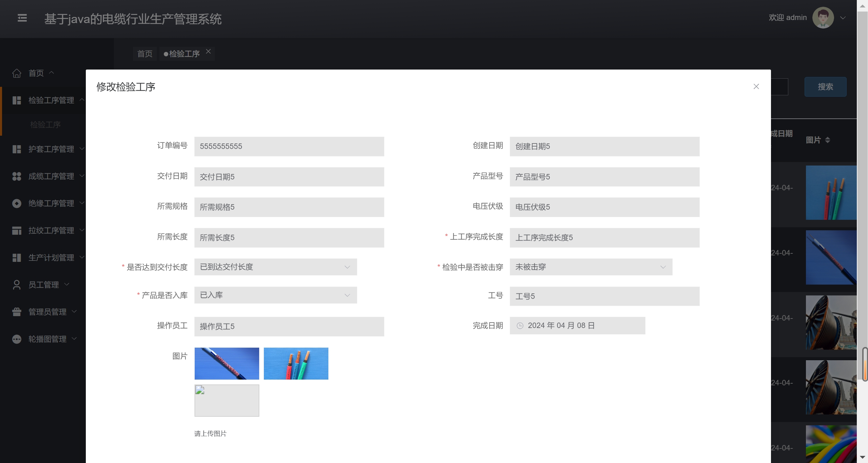The height and width of the screenshot is (463, 868).
Task: Close the 修改检验工序 dialog
Action: coord(756,86)
